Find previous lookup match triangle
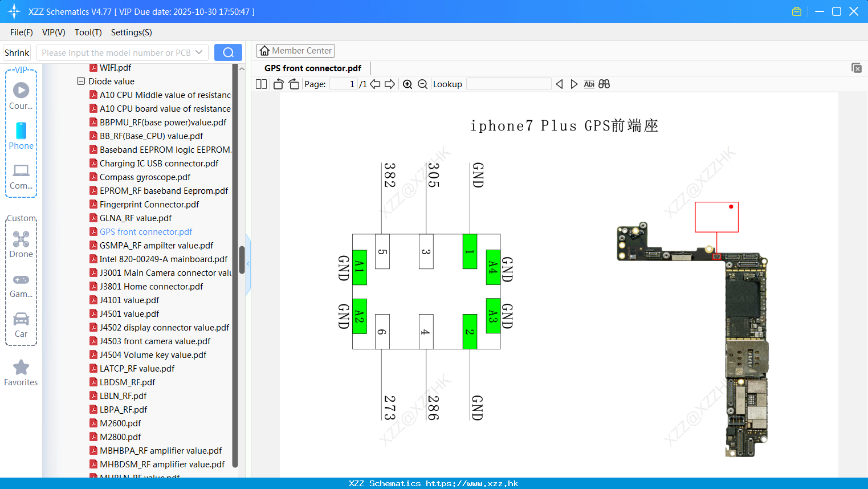The height and width of the screenshot is (489, 868). pos(559,84)
